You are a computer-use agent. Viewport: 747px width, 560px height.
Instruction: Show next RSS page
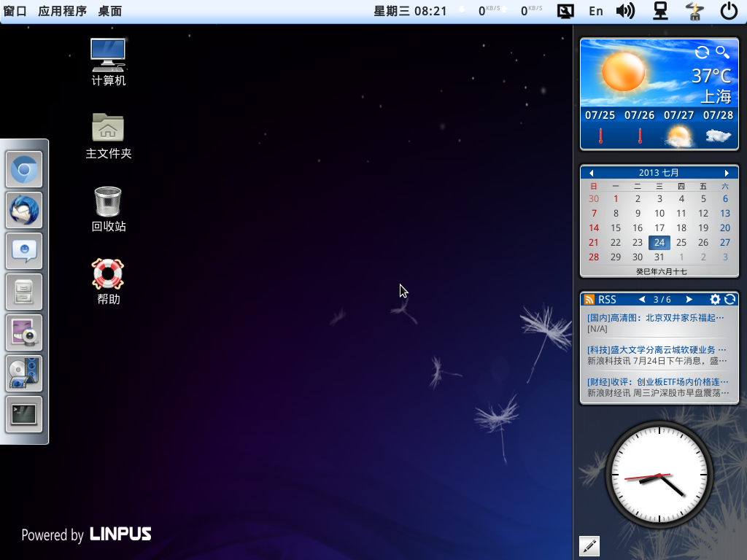pos(689,299)
